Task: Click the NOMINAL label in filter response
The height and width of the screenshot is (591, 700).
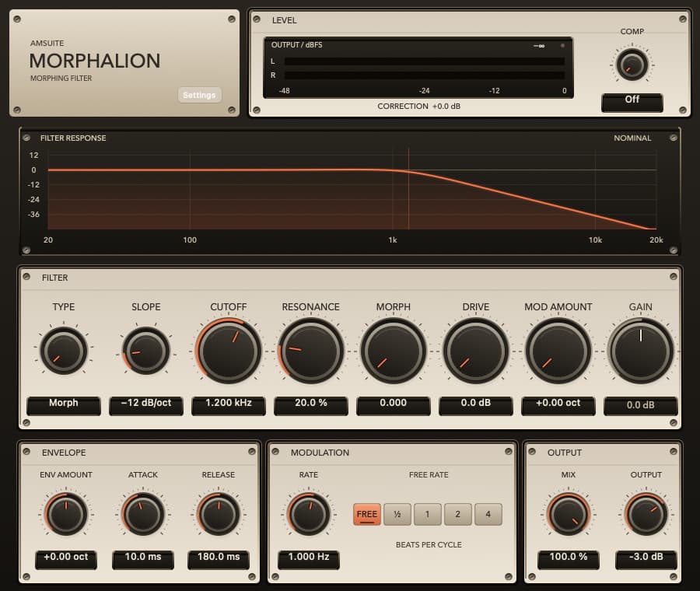Action: (632, 138)
